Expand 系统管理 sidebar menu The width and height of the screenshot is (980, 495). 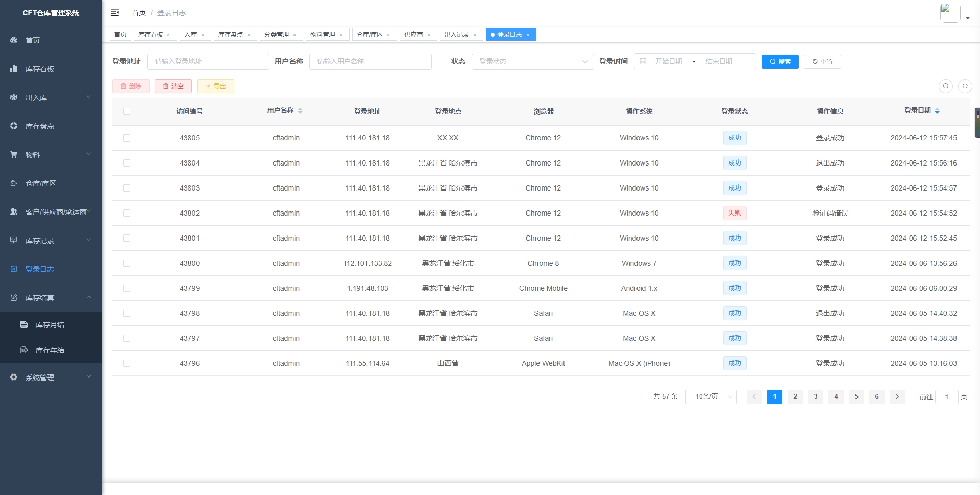tap(51, 377)
